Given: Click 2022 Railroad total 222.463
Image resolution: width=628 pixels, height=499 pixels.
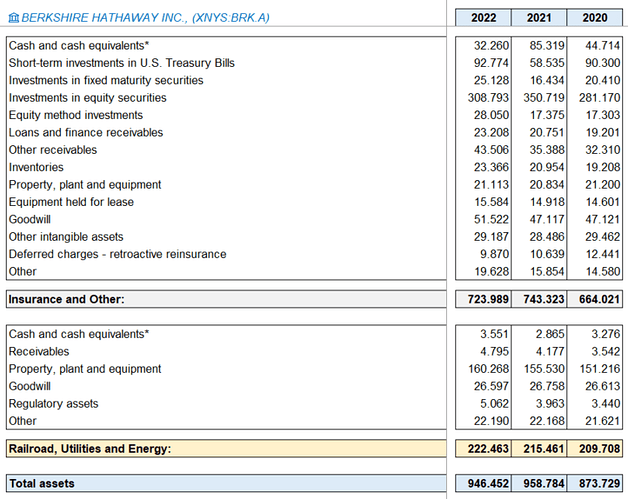Looking at the screenshot, I should [x=489, y=449].
